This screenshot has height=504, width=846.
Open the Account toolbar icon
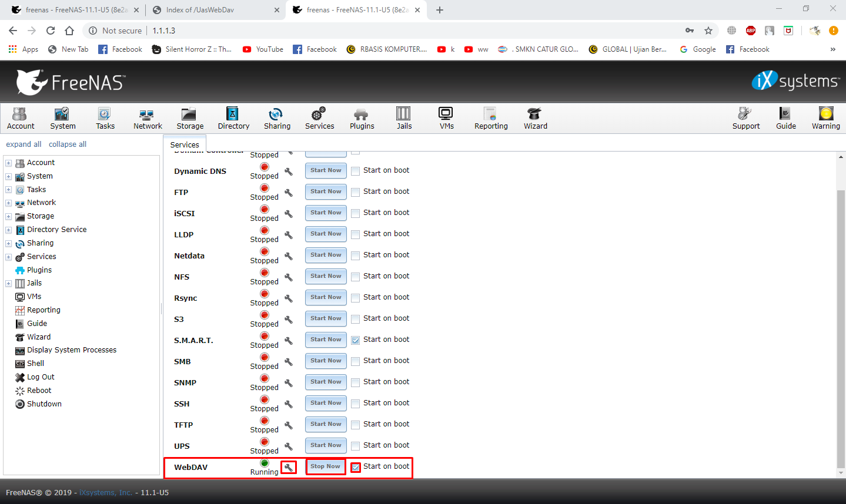click(21, 118)
